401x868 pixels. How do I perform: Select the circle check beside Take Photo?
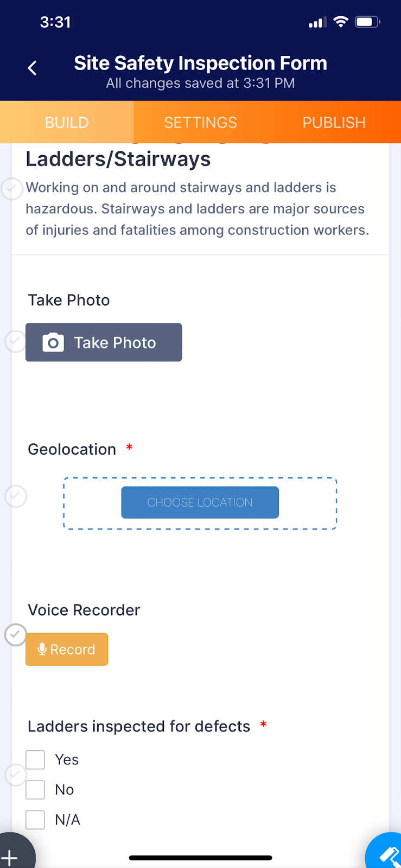pos(15,342)
